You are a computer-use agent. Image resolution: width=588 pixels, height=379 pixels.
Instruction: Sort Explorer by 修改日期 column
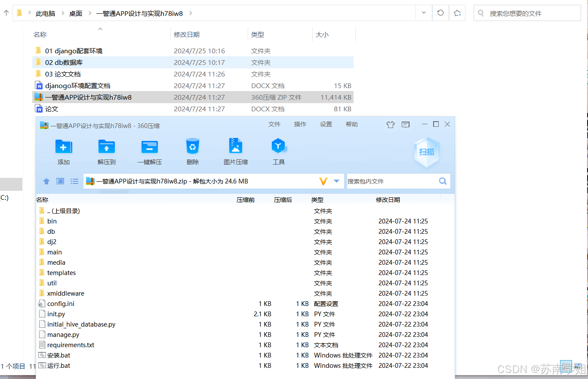(x=187, y=34)
